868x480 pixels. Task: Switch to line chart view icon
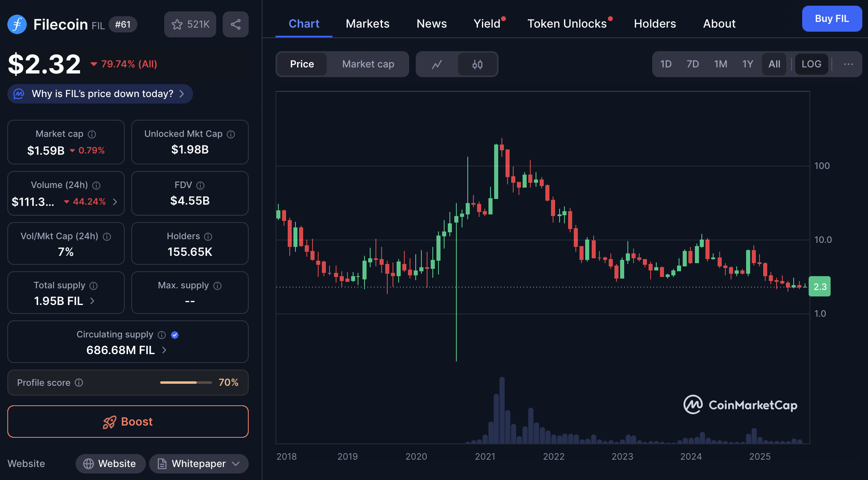[x=437, y=64]
